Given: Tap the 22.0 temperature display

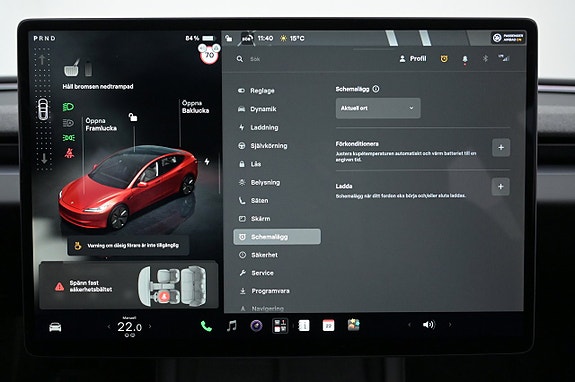Looking at the screenshot, I should (129, 326).
